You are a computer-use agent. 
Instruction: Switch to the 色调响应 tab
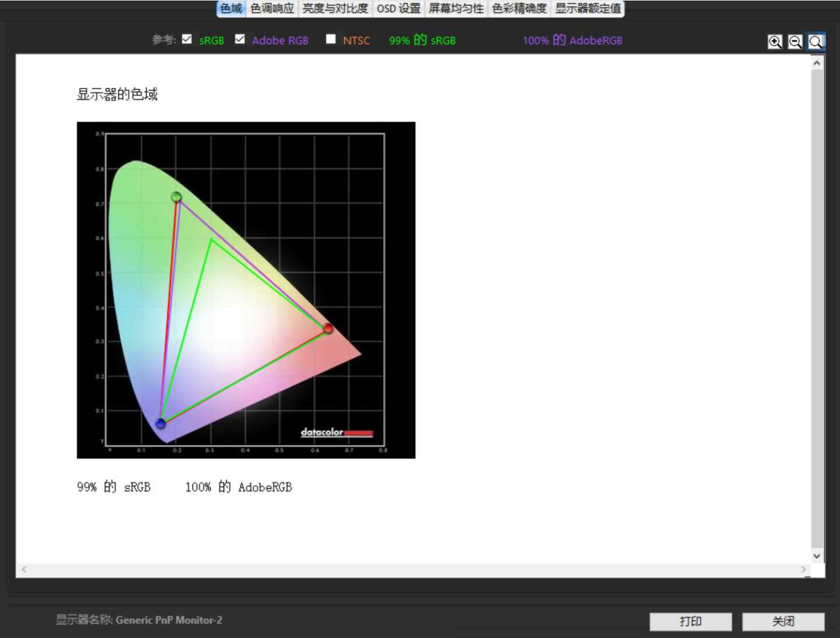272,9
